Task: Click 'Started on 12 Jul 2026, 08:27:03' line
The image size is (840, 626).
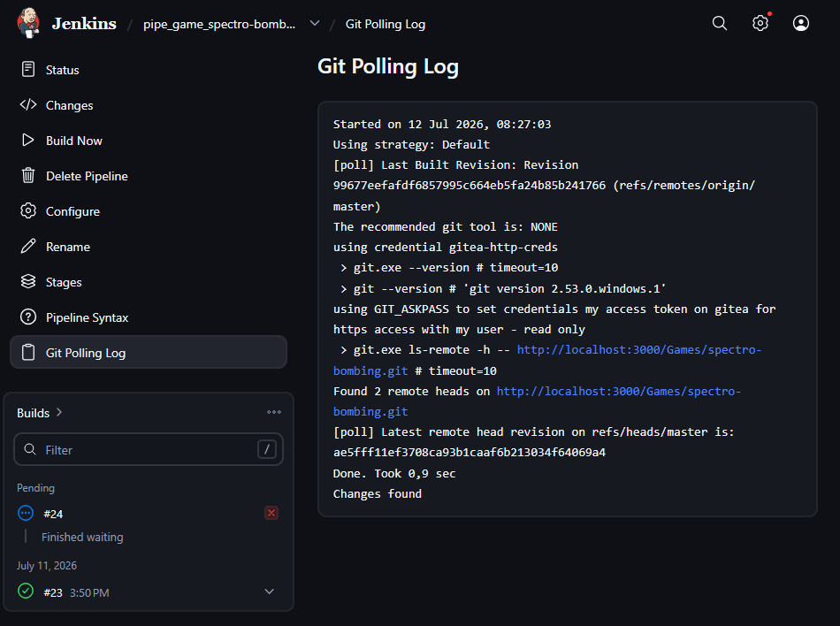Action: pos(442,125)
